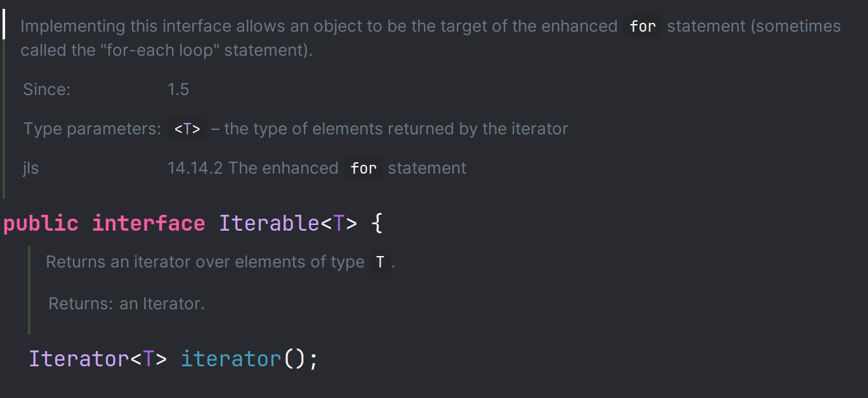Click the version value 1.5
The image size is (868, 398).
tap(178, 89)
